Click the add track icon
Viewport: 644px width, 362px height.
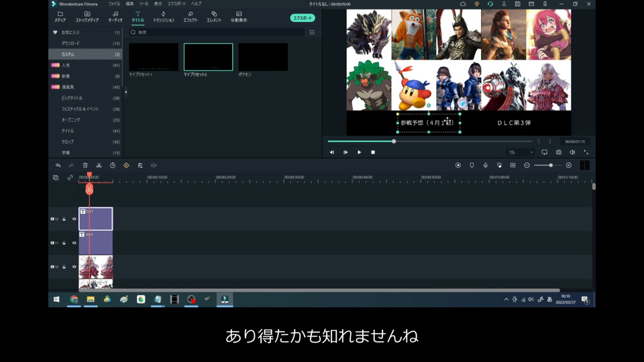(x=56, y=178)
